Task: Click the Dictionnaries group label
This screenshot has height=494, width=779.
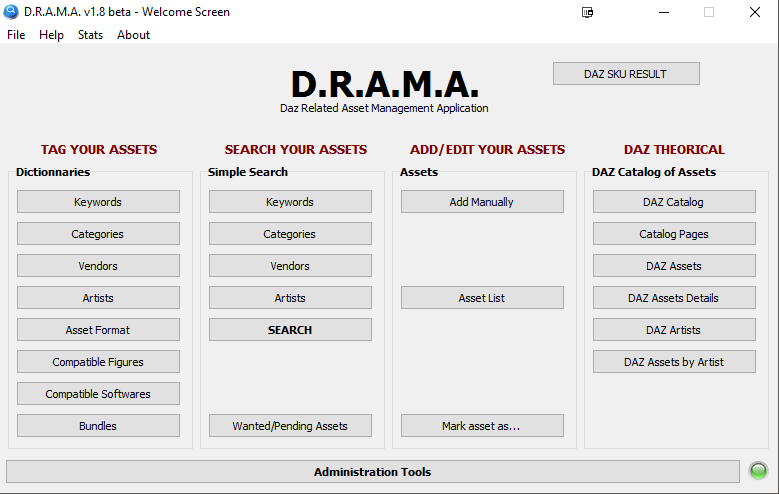Action: 53,172
